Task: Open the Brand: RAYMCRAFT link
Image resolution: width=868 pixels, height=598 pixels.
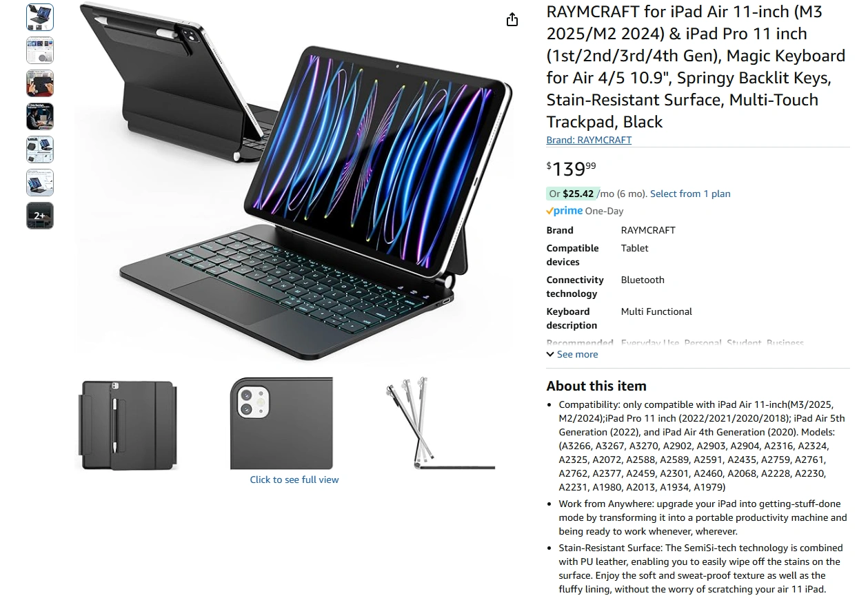Action: point(589,140)
